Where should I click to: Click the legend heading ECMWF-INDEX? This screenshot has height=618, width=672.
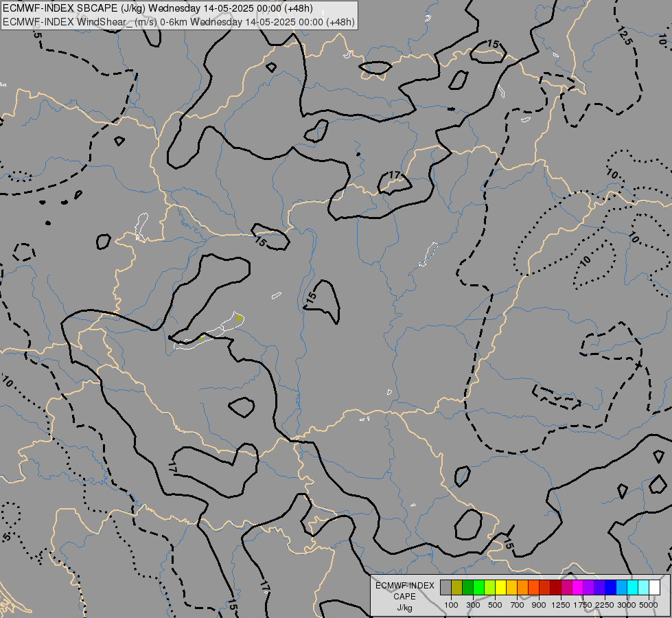click(x=404, y=586)
